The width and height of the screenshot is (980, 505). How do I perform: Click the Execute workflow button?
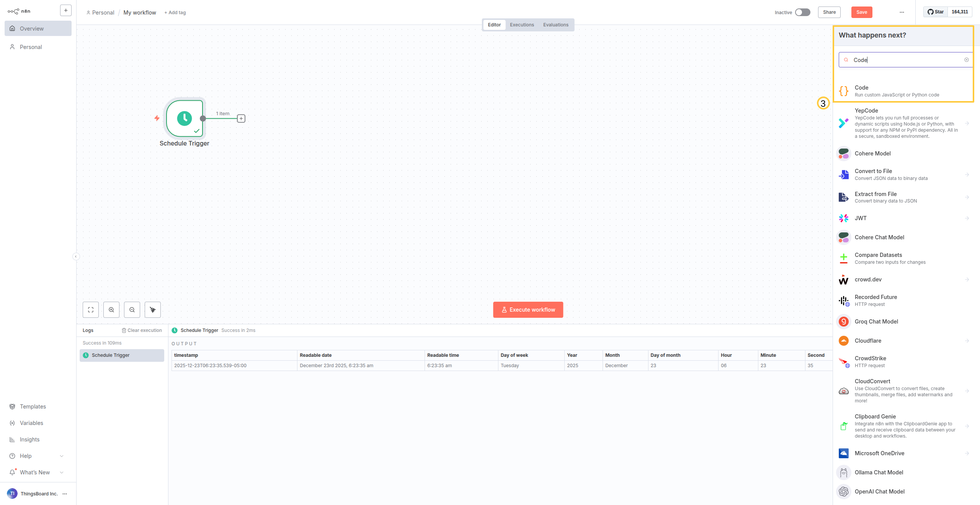click(x=528, y=310)
